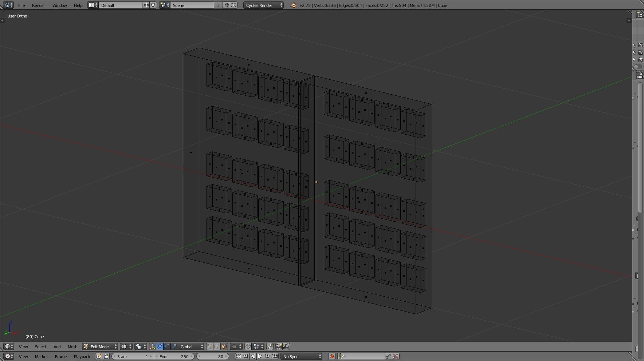Open the Timeline View menu
The width and height of the screenshot is (644, 361).
pyautogui.click(x=23, y=357)
